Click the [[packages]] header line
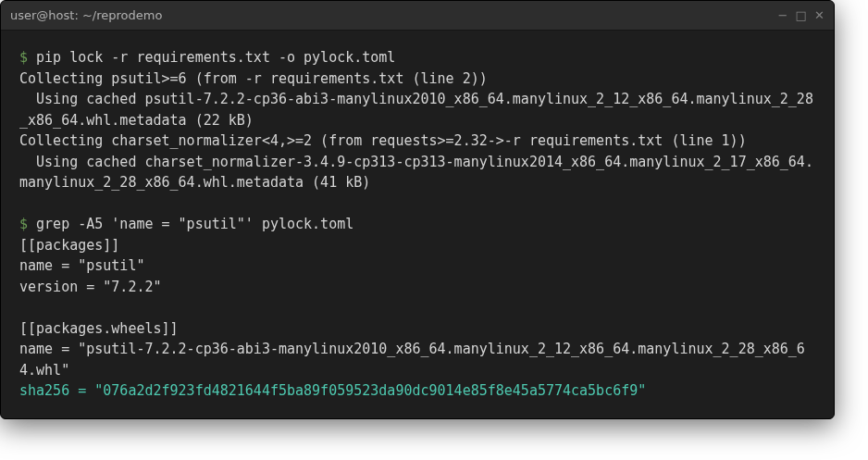The image size is (868, 460). [69, 244]
